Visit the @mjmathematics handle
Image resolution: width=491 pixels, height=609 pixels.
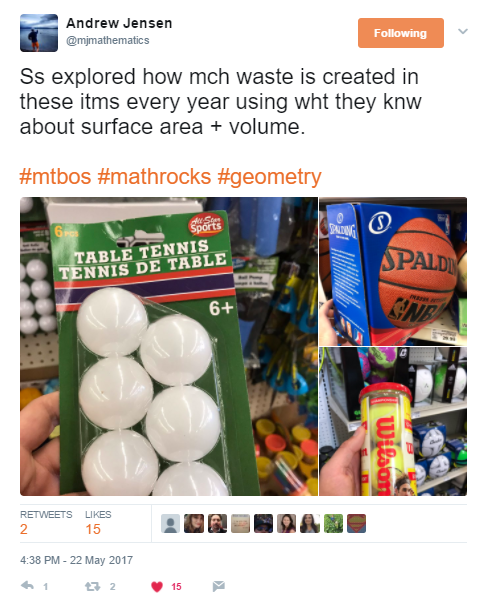108,40
